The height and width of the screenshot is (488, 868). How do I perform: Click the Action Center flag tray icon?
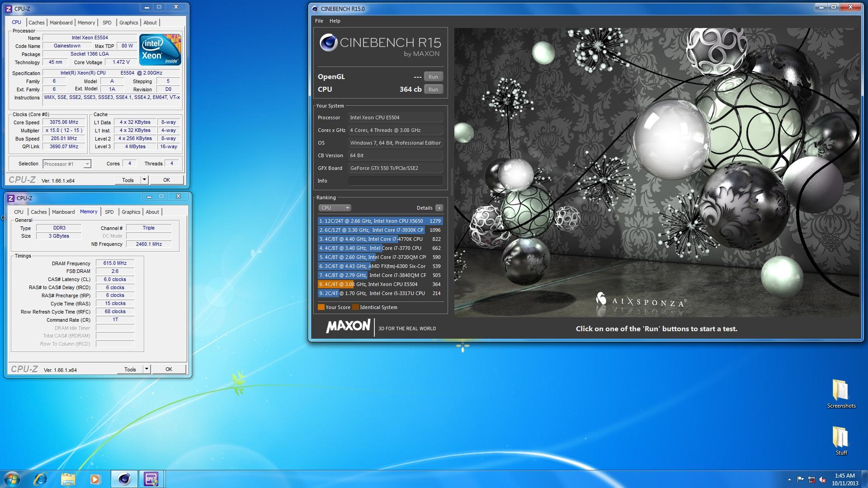click(800, 479)
